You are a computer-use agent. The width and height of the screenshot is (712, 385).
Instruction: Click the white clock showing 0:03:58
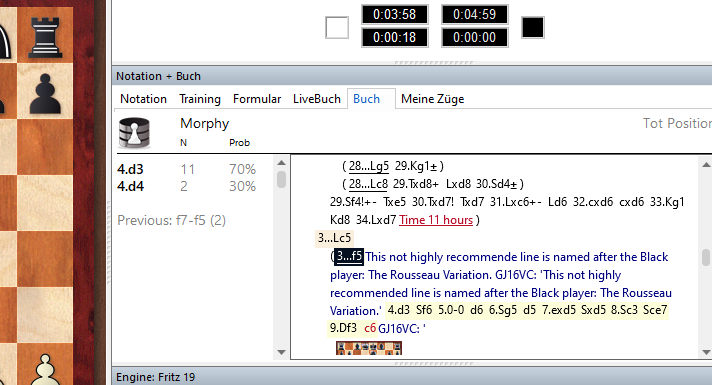coord(395,15)
